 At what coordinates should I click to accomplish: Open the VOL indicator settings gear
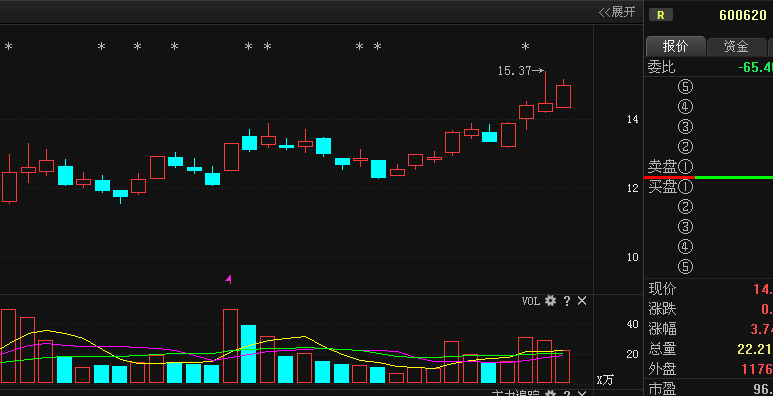[x=550, y=301]
